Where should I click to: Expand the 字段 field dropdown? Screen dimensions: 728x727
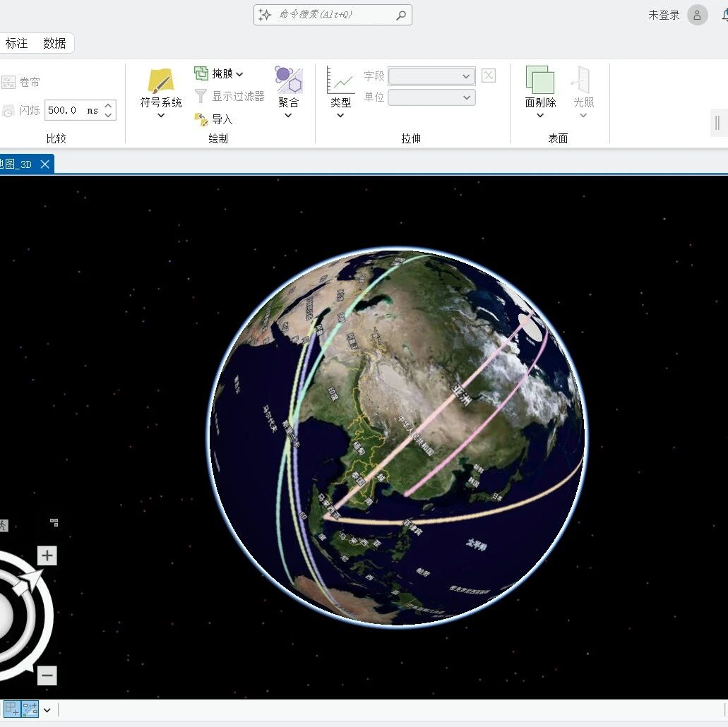click(x=431, y=76)
